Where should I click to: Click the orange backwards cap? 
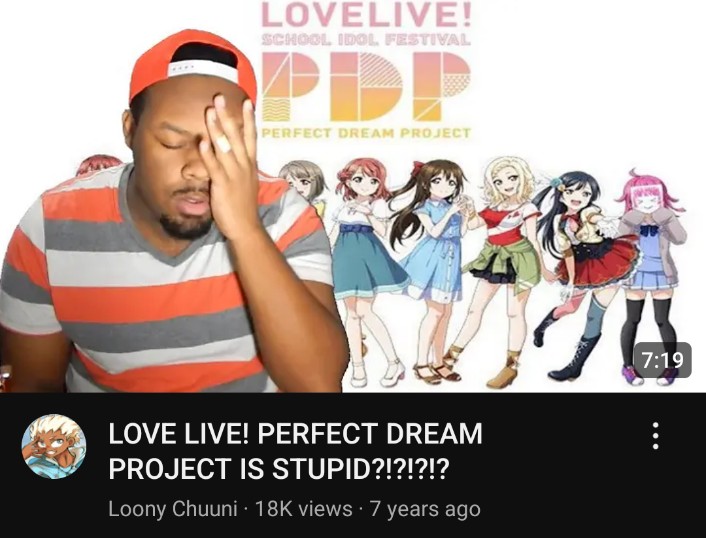pos(193,65)
